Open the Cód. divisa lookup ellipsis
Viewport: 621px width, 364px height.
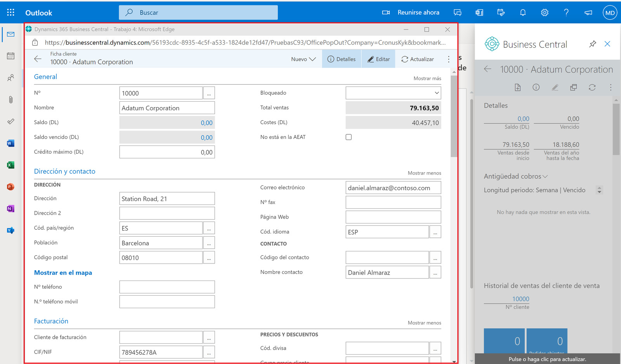[x=435, y=348]
